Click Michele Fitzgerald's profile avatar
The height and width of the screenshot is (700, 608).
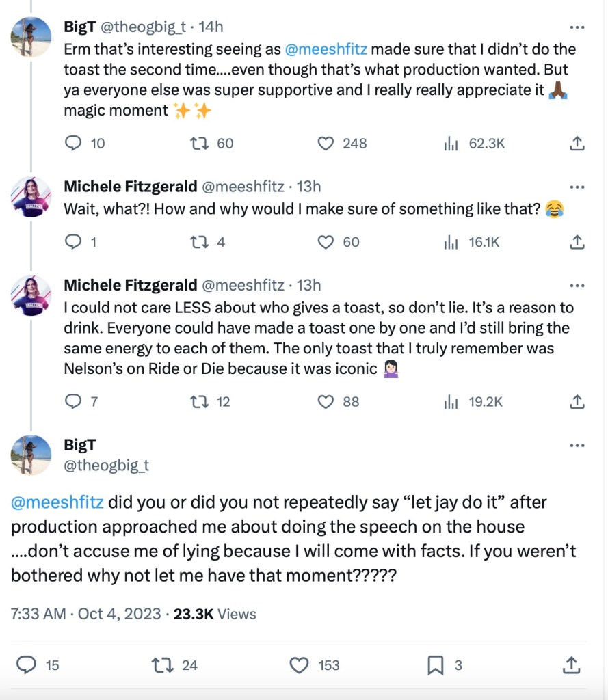click(x=31, y=197)
